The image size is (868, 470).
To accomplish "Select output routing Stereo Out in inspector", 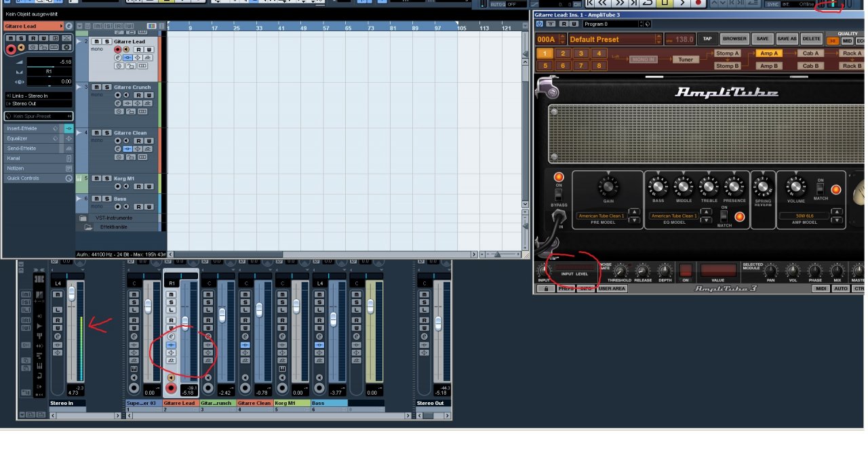I will (x=39, y=103).
